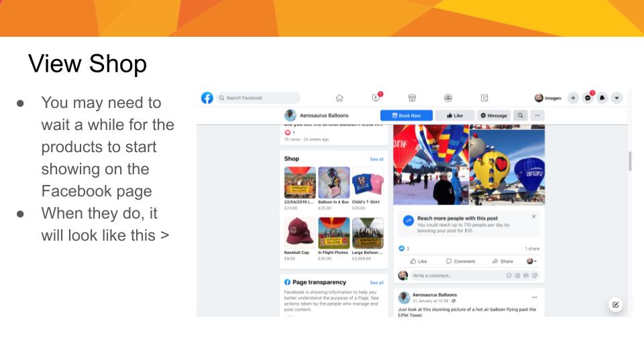Viewport: 644px width, 362px height.
Task: Open the Home icon in top navigation
Action: 339,98
